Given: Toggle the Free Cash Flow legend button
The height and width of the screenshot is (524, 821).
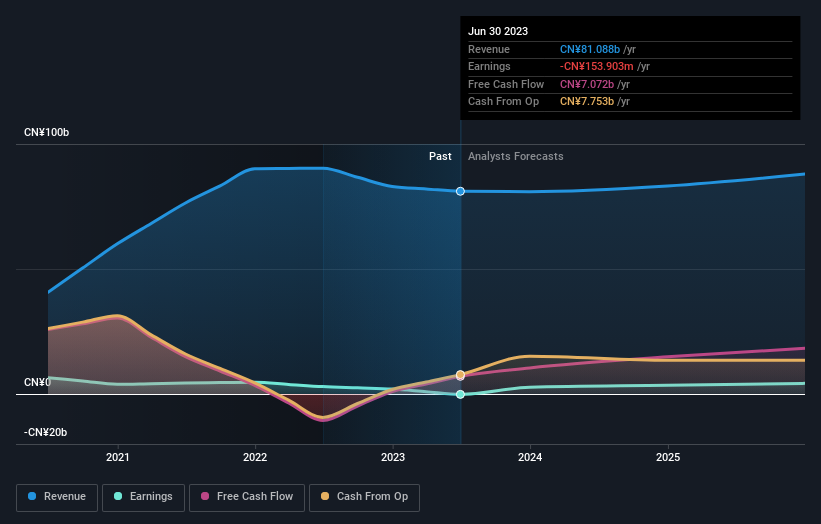Looking at the screenshot, I should (247, 497).
